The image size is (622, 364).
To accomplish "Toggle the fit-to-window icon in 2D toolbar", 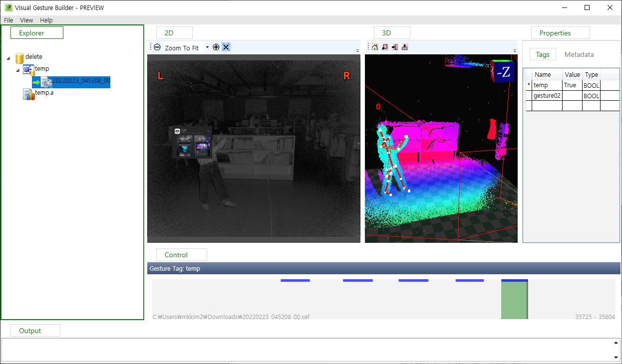I will click(226, 47).
